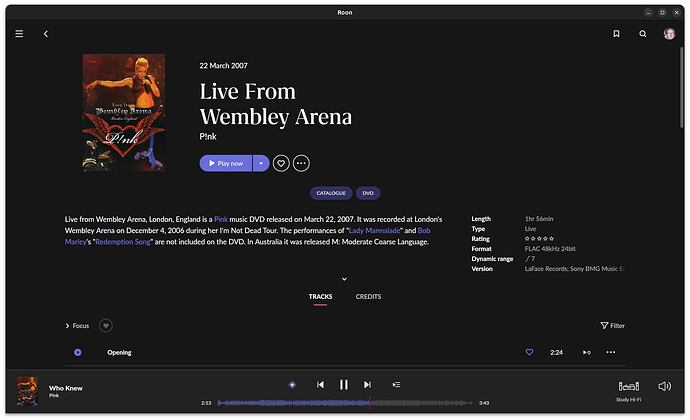Click the 22 March 2007 release date
The height and width of the screenshot is (420, 690).
(x=224, y=66)
